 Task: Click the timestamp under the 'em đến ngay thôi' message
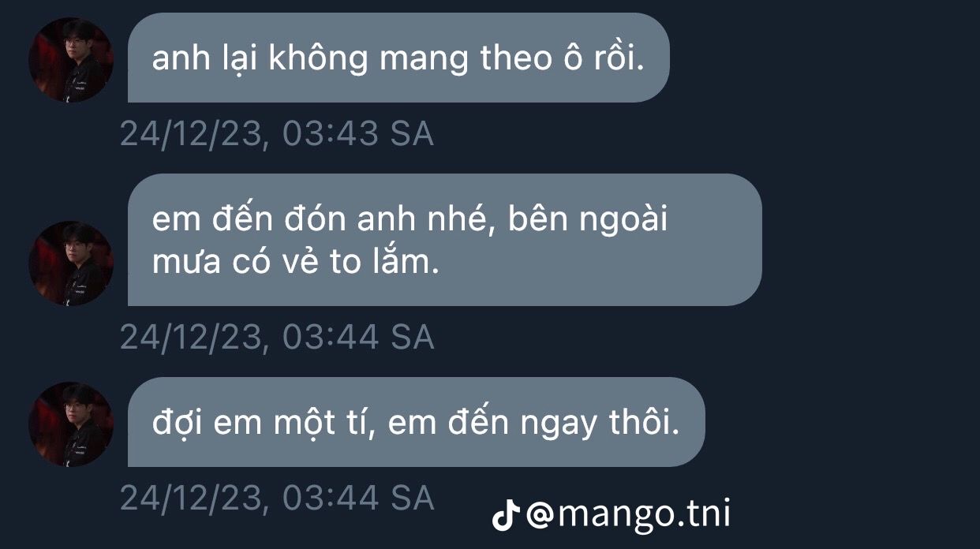(277, 498)
